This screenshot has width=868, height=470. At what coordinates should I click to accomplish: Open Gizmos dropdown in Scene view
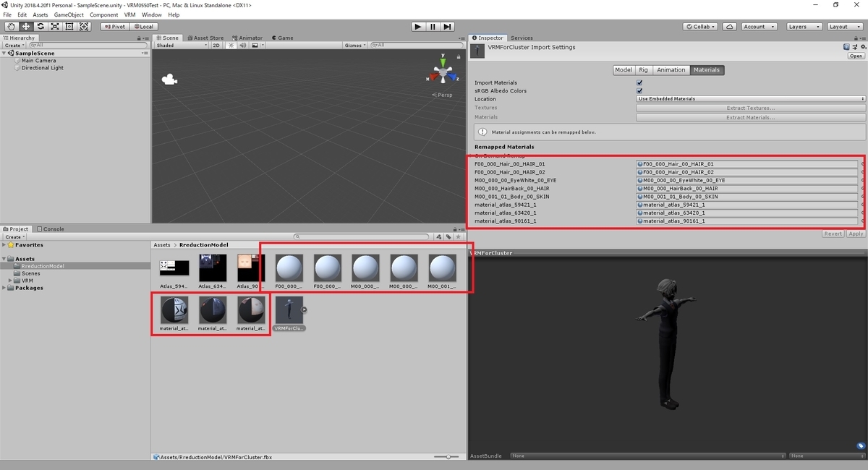(x=355, y=45)
